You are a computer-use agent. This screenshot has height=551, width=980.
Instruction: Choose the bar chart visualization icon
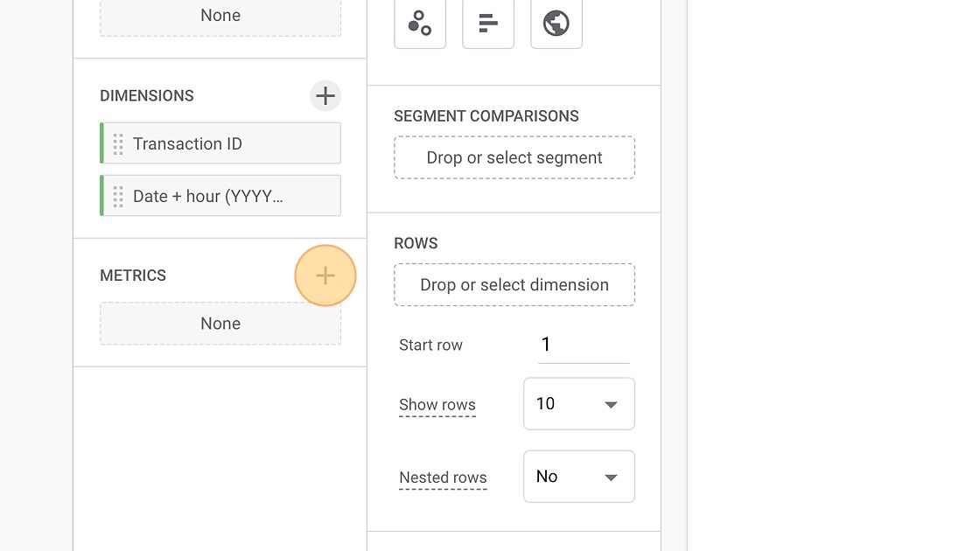pyautogui.click(x=488, y=24)
